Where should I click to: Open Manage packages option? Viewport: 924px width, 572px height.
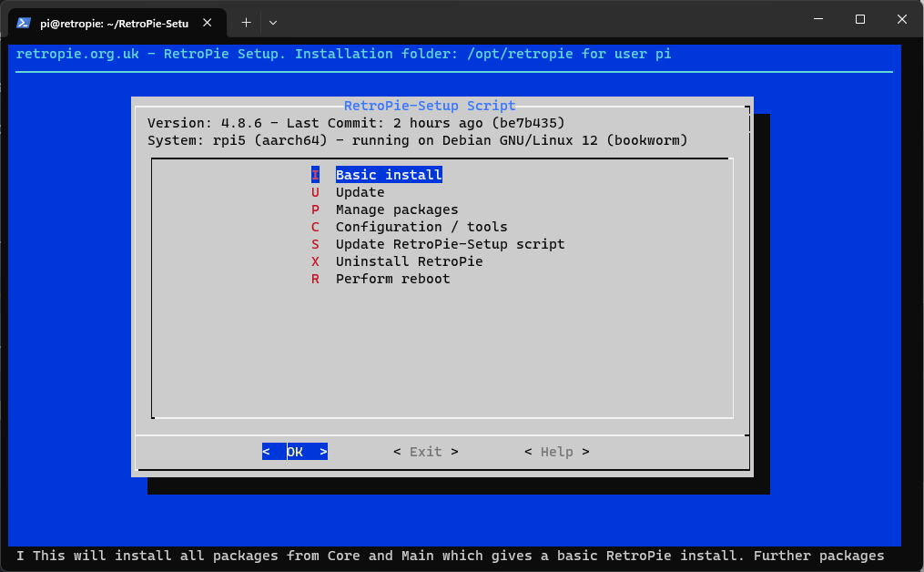tap(396, 209)
